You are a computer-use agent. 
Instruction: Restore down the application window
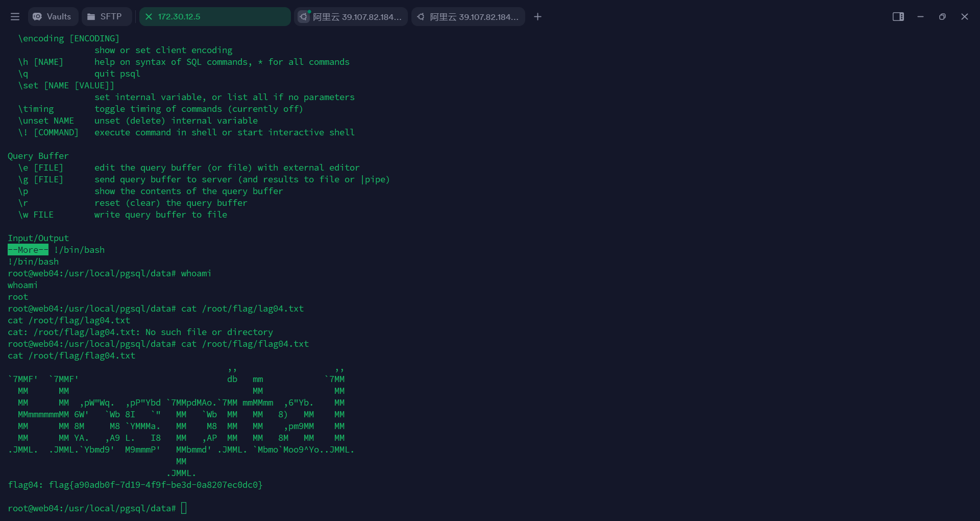[x=942, y=17]
